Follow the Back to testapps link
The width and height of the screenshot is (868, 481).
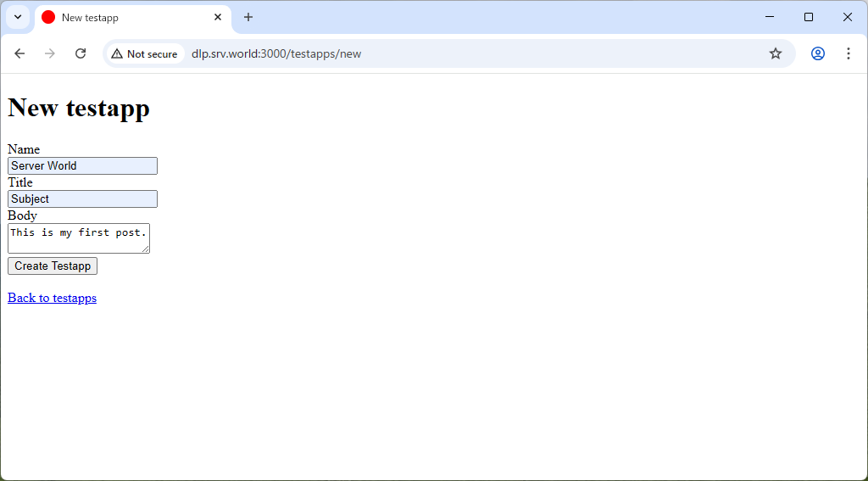coord(52,298)
